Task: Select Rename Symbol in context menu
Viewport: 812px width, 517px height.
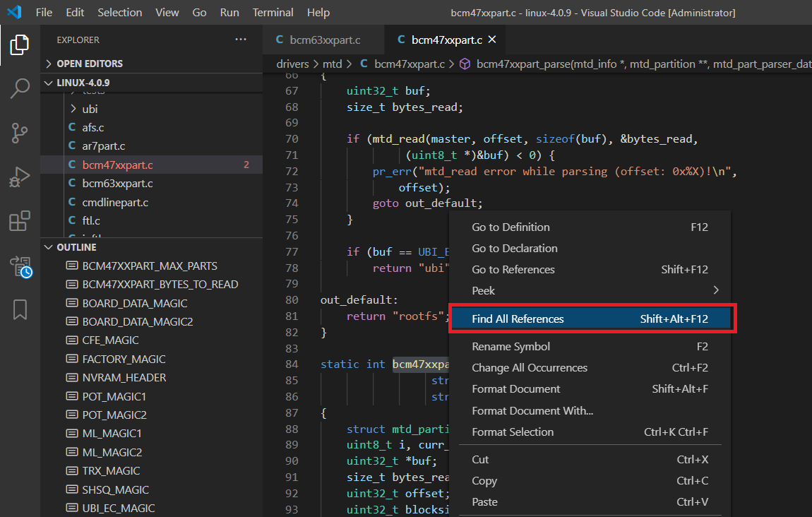Action: pyautogui.click(x=590, y=347)
